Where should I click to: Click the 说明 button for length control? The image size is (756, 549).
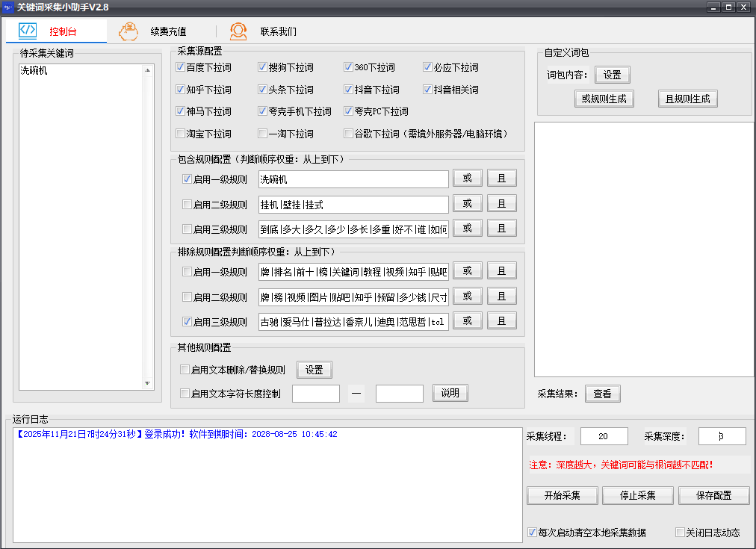click(450, 393)
